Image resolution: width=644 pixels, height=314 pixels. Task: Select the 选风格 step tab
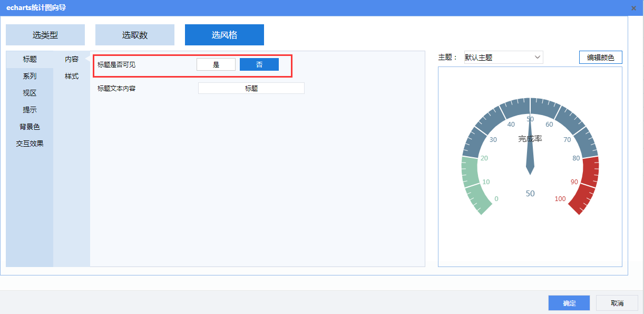[x=225, y=35]
